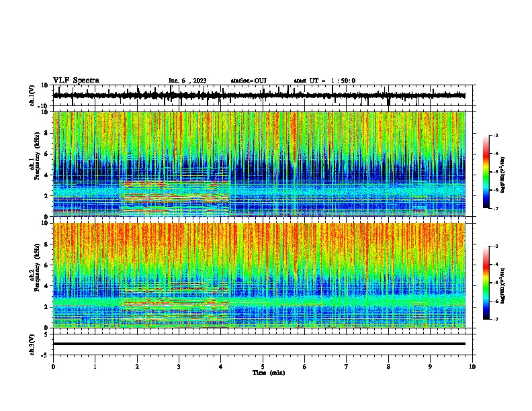Viewport: 532px width, 411px height.
Task: Click the "-7" label on ch.2 color bar
Action: 495,319
